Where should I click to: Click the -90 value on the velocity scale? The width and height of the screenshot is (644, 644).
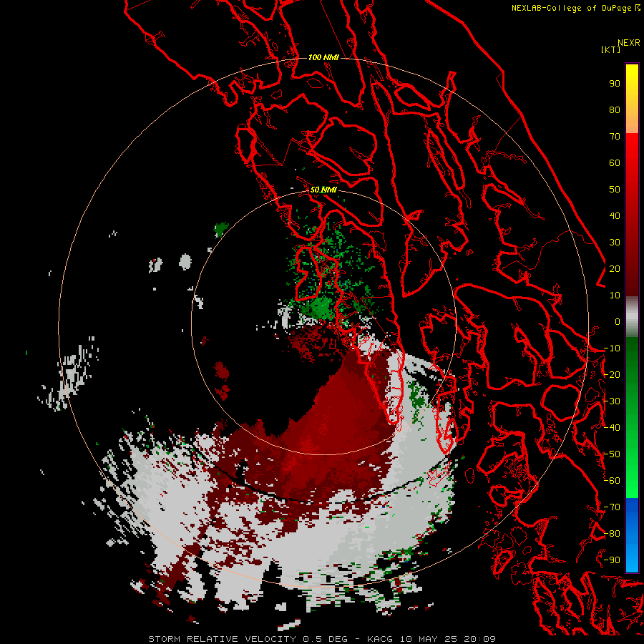(x=612, y=560)
